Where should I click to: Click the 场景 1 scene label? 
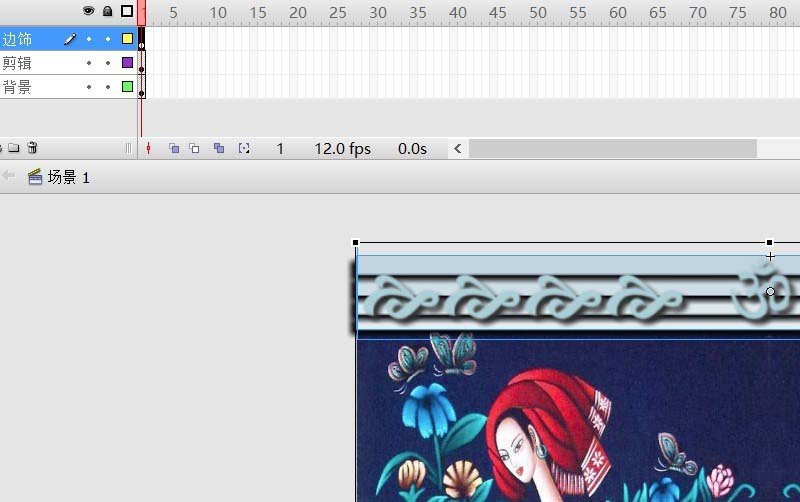click(69, 177)
